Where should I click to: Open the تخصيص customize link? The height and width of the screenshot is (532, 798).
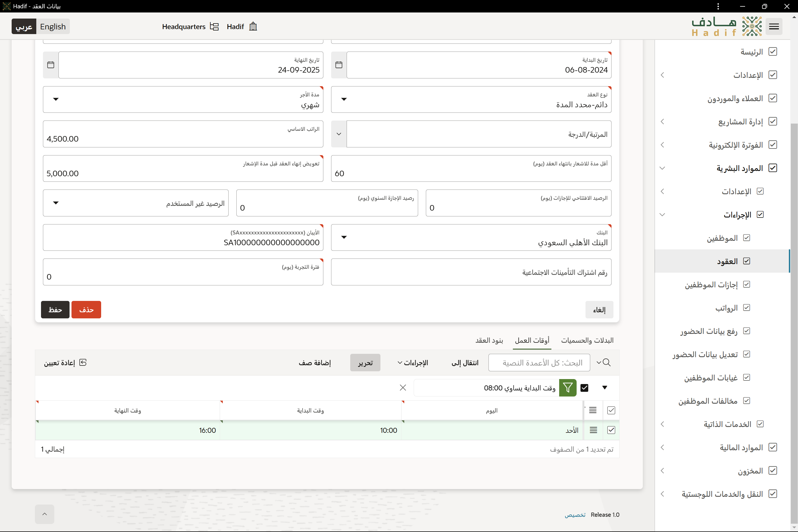click(575, 515)
